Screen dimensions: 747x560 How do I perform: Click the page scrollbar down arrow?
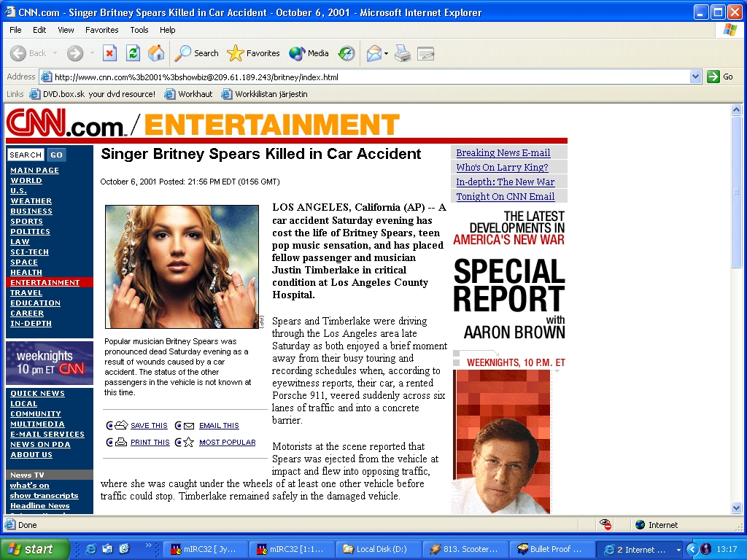point(736,507)
